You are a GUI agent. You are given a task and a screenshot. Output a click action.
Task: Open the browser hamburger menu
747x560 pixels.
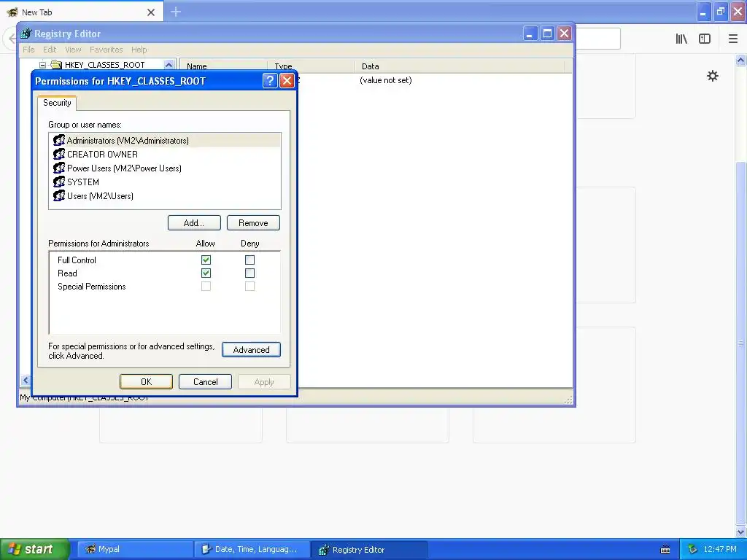point(733,39)
